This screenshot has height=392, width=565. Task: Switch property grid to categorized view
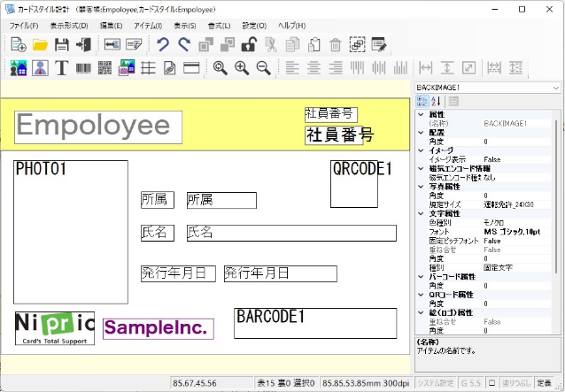(422, 102)
